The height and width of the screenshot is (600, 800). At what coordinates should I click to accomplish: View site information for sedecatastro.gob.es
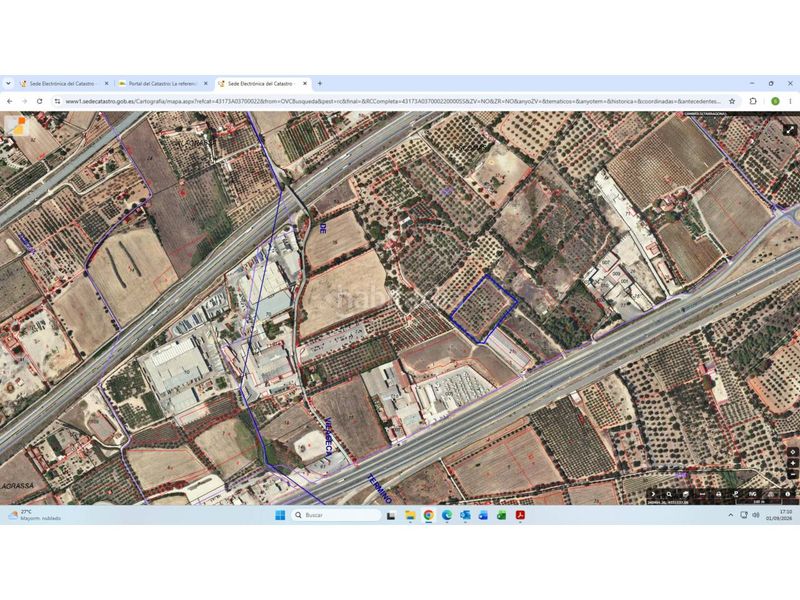[x=57, y=102]
